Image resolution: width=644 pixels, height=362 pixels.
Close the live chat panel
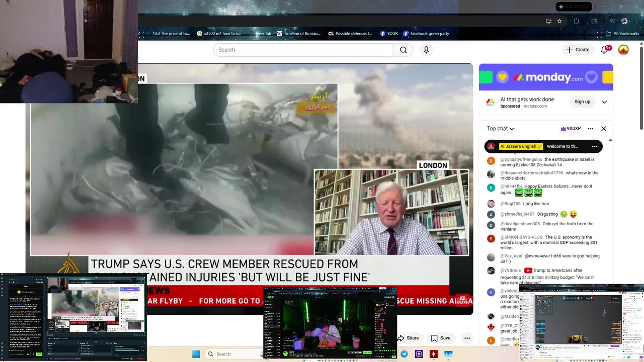604,129
